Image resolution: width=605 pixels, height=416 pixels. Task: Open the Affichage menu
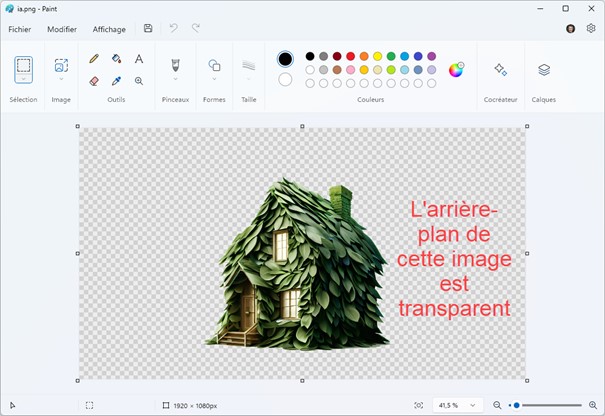tap(109, 29)
